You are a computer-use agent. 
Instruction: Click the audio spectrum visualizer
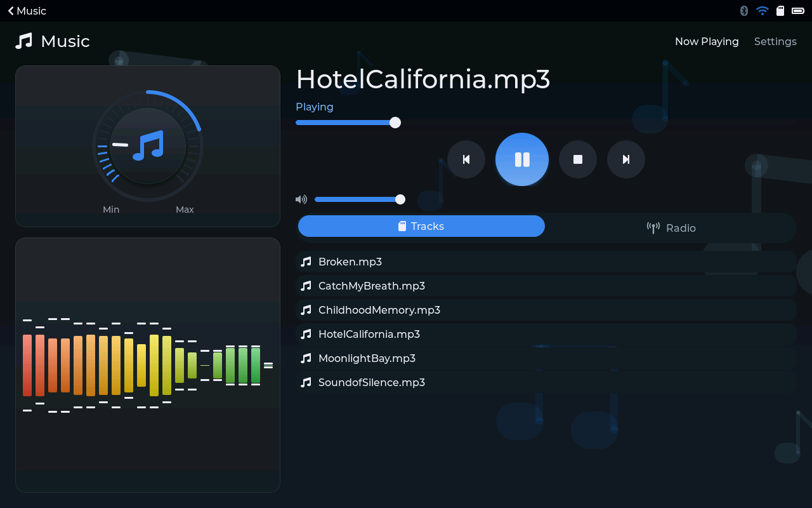(148, 365)
